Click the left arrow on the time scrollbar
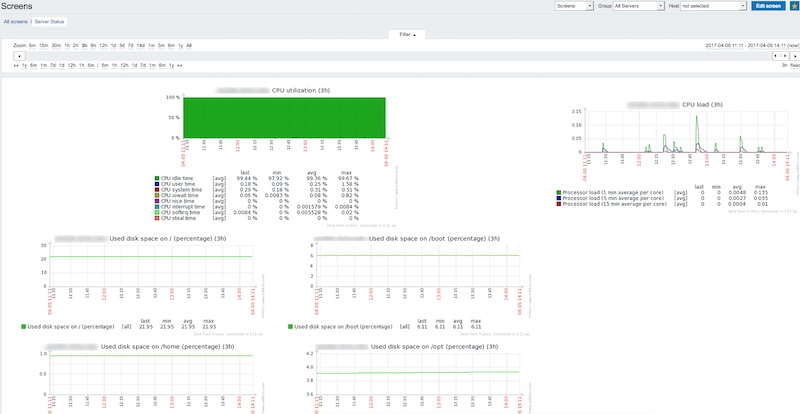This screenshot has height=414, width=800. pos(19,56)
